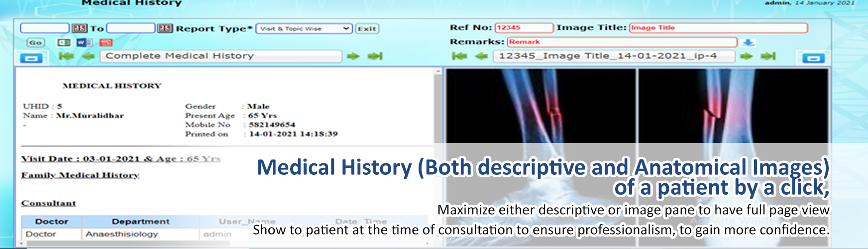Go to previous medical history record
This screenshot has width=868, height=249.
pyautogui.click(x=88, y=56)
